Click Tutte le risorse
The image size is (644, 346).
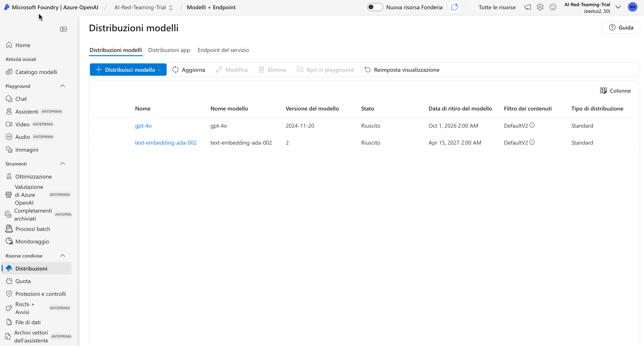pyautogui.click(x=497, y=7)
